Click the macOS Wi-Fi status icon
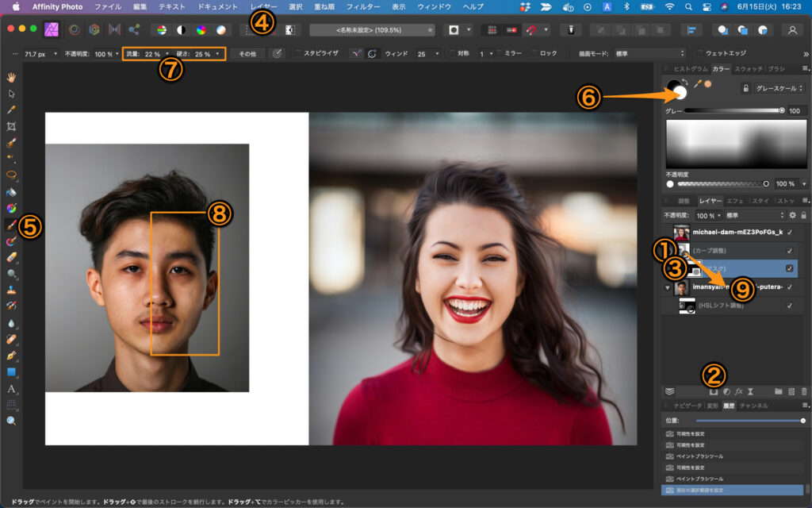 tap(669, 6)
